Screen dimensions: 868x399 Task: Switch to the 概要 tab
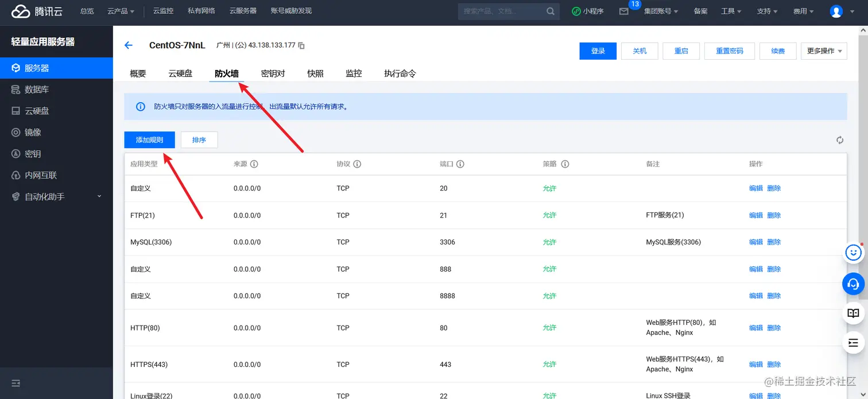tap(138, 73)
